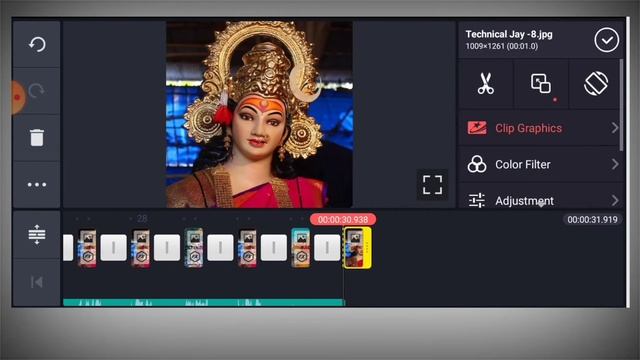The image size is (640, 360).
Task: Click the clip info 1009×1261 (00:01.0)
Action: pyautogui.click(x=502, y=46)
